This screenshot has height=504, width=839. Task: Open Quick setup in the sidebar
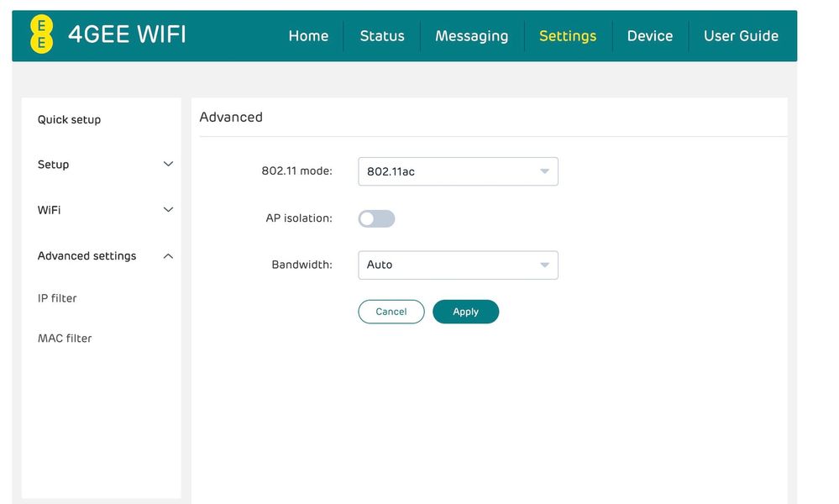coord(69,120)
